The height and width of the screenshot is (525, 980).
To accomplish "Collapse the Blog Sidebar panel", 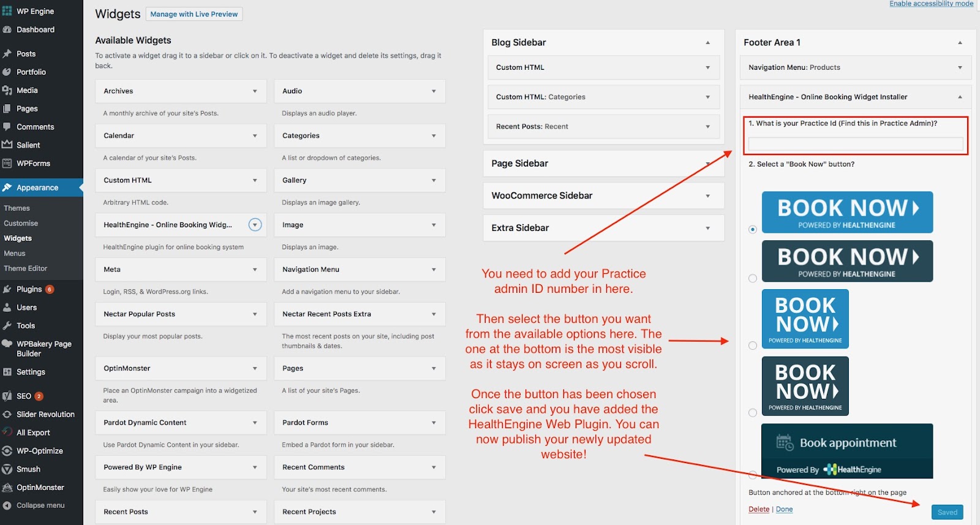I will point(707,43).
